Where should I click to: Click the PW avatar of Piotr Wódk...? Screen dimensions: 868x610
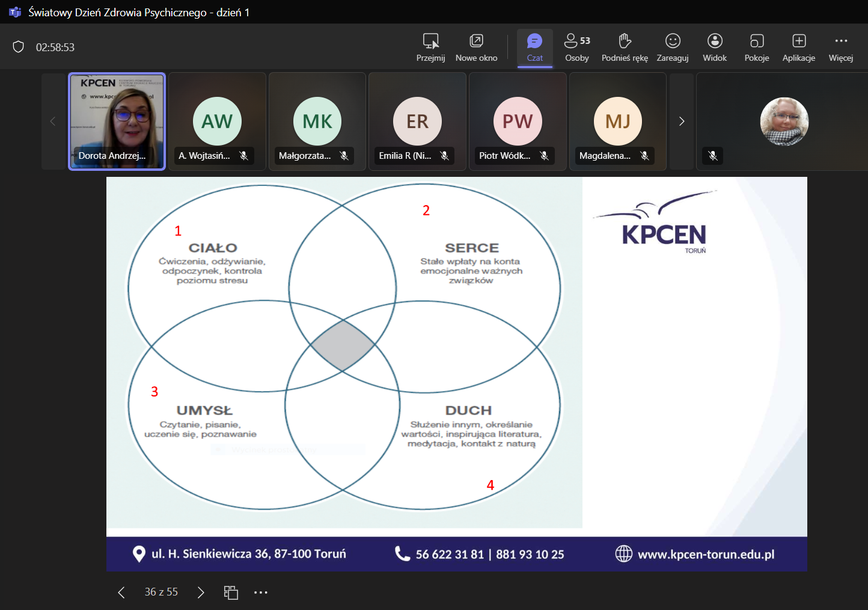(x=518, y=122)
